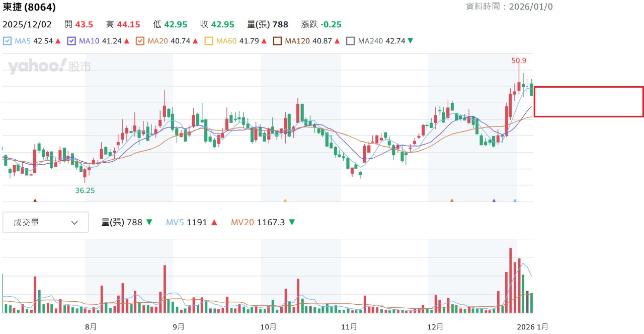
Task: Click the close price value after 收
Action: (223, 24)
